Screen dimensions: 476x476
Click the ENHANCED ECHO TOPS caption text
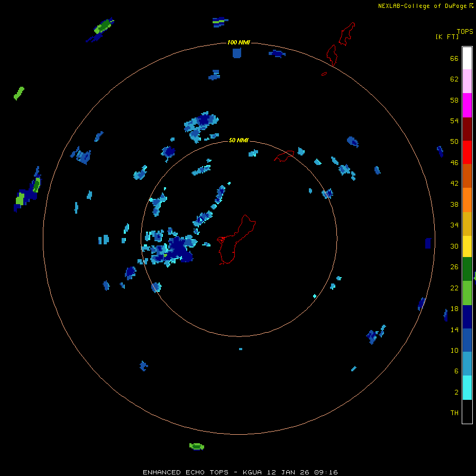click(186, 472)
